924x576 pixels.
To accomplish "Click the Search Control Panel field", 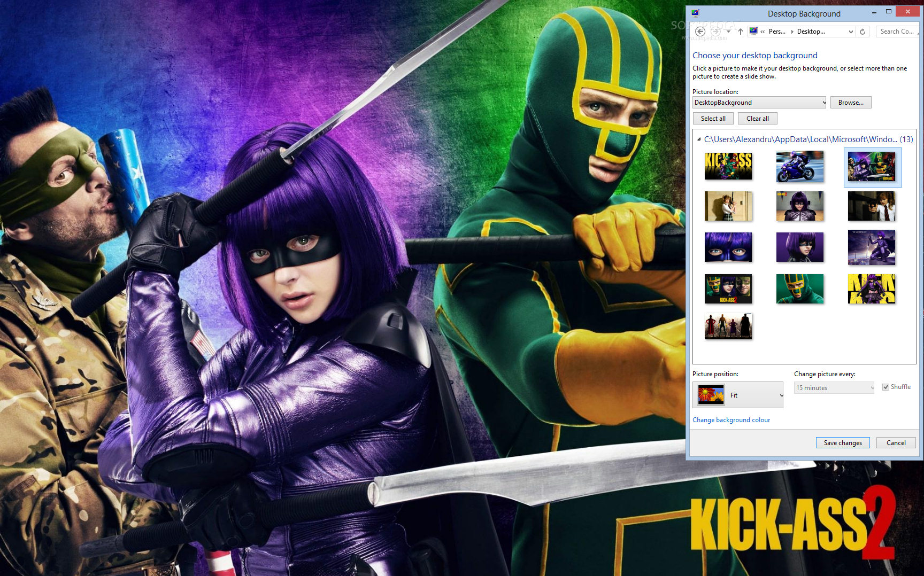I will tap(897, 32).
